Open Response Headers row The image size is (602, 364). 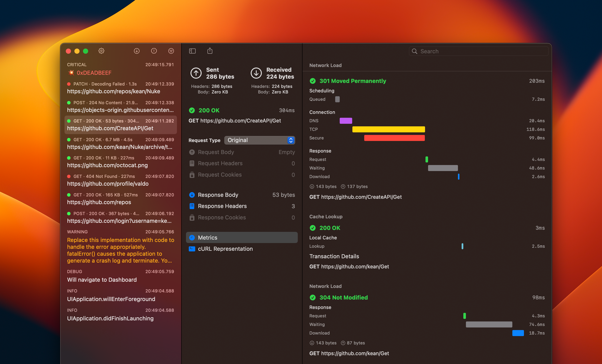coord(242,206)
